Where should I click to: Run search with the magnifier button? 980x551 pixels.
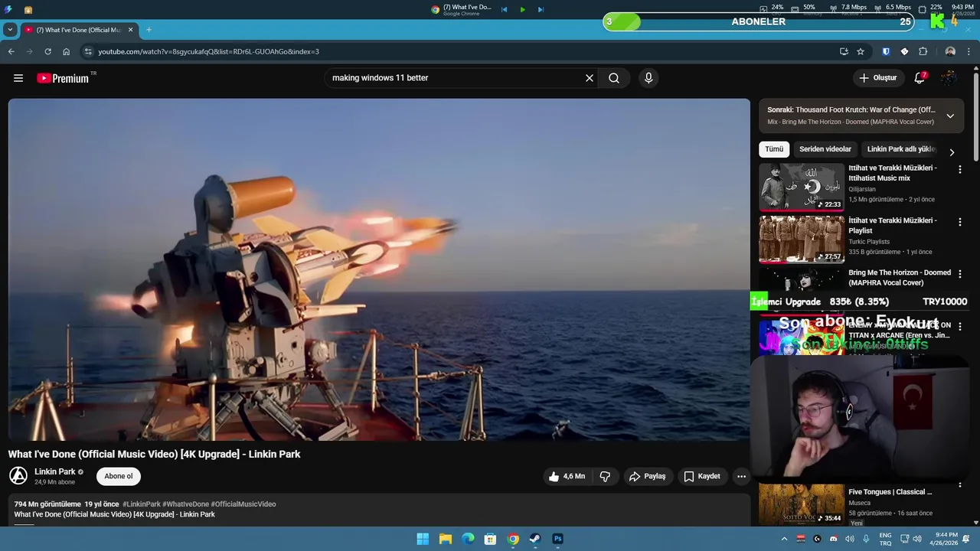(614, 78)
